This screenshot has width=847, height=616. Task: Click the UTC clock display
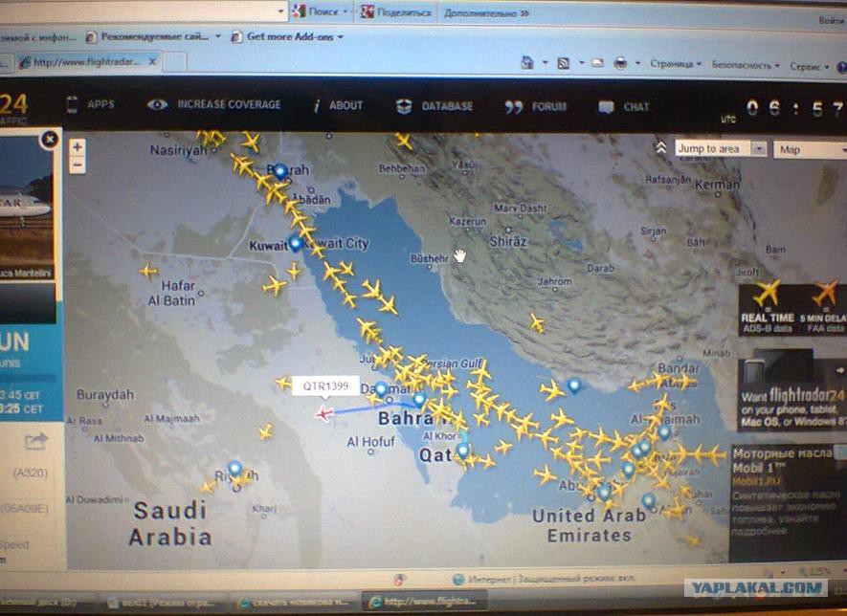click(x=785, y=111)
